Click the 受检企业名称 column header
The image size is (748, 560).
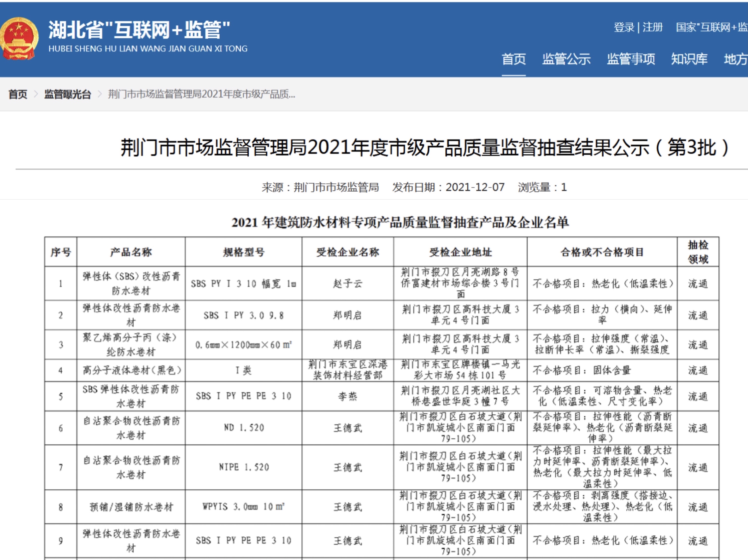(348, 252)
